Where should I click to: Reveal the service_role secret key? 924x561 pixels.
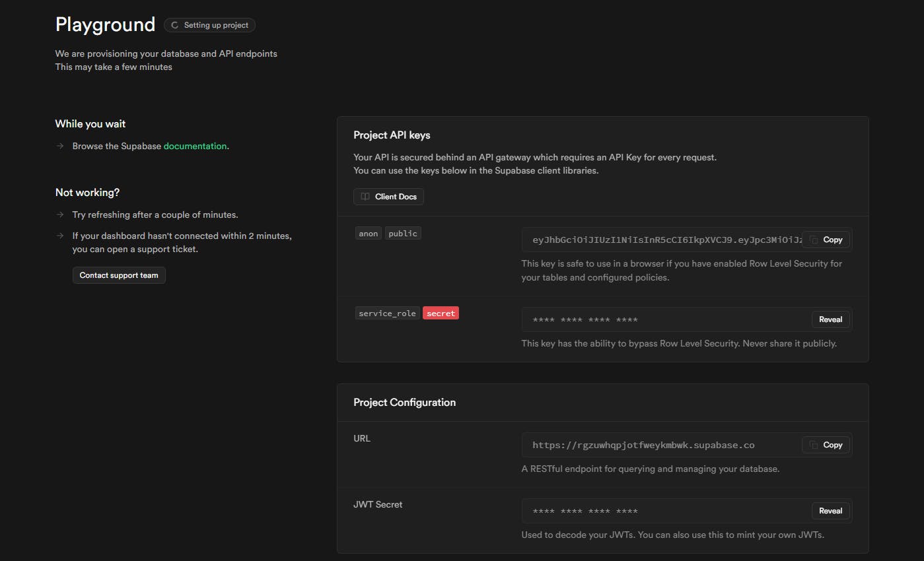click(830, 319)
